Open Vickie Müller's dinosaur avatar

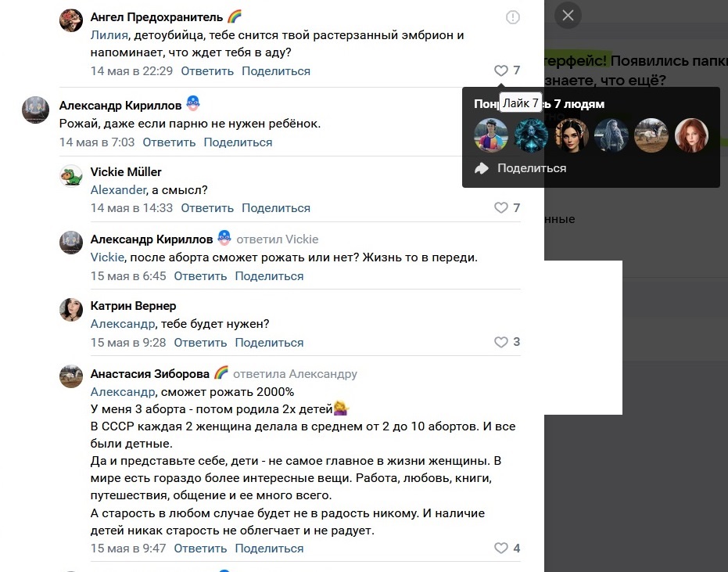coord(71,176)
